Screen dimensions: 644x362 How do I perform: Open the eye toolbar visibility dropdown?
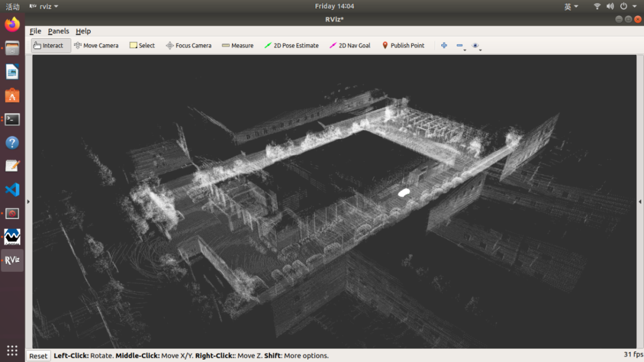point(476,46)
